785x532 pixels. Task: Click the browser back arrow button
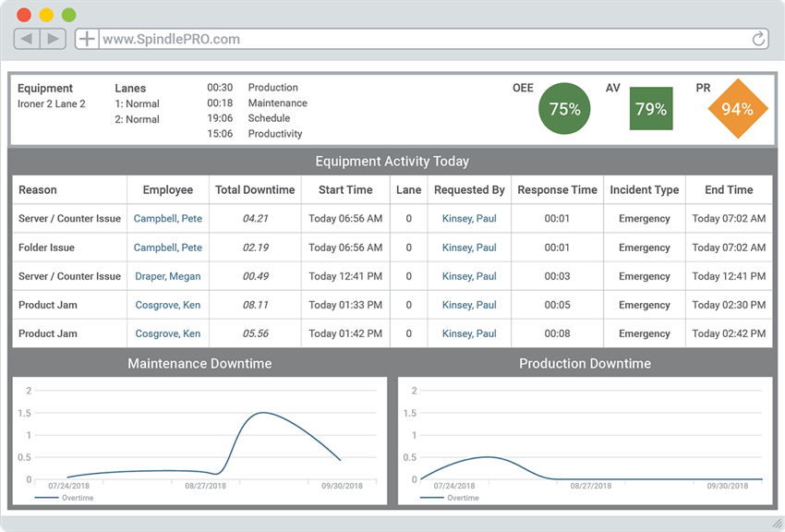pos(27,39)
